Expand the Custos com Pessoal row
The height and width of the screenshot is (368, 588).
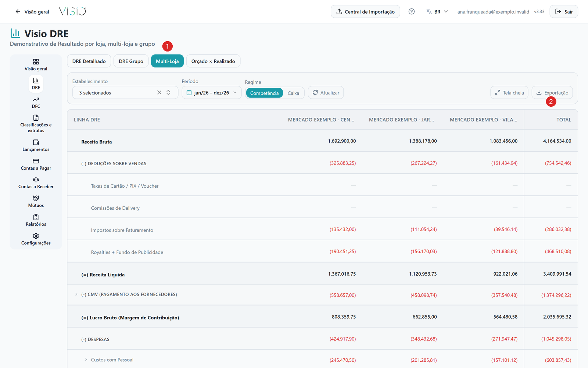86,360
